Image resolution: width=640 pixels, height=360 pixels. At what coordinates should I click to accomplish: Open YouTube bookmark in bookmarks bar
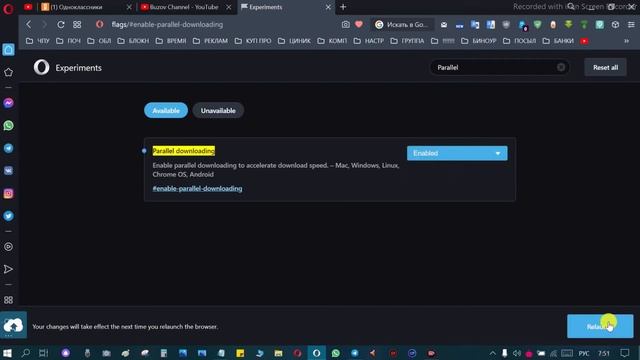tap(584, 41)
